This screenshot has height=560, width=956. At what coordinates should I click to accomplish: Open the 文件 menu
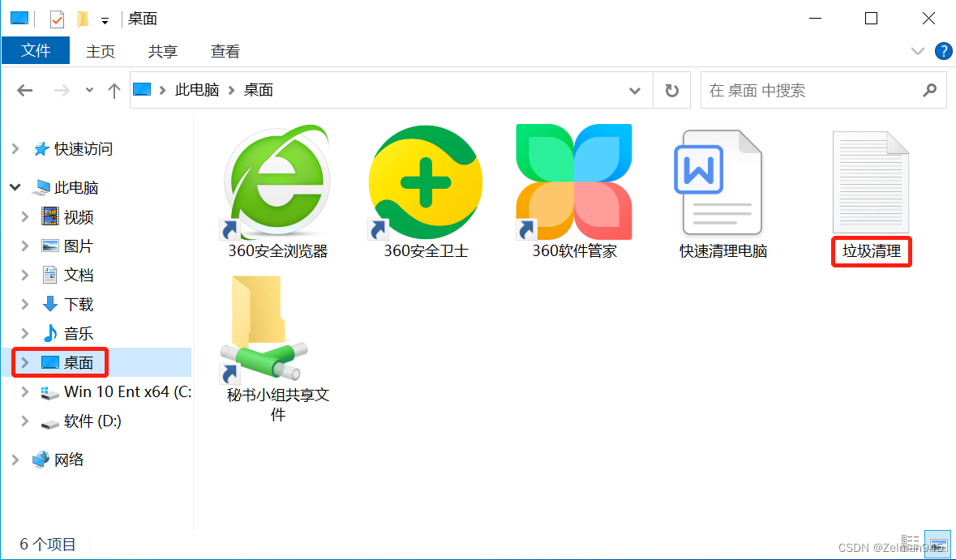tap(36, 50)
